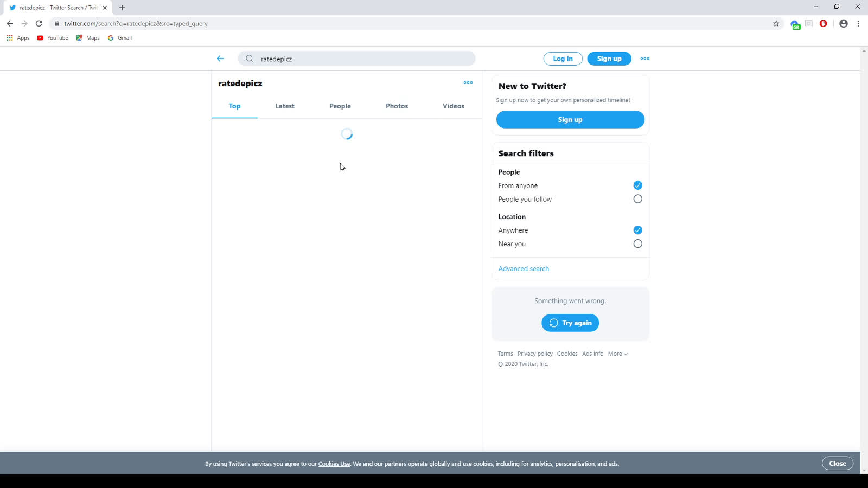
Task: Select Near you radio option
Action: click(637, 244)
